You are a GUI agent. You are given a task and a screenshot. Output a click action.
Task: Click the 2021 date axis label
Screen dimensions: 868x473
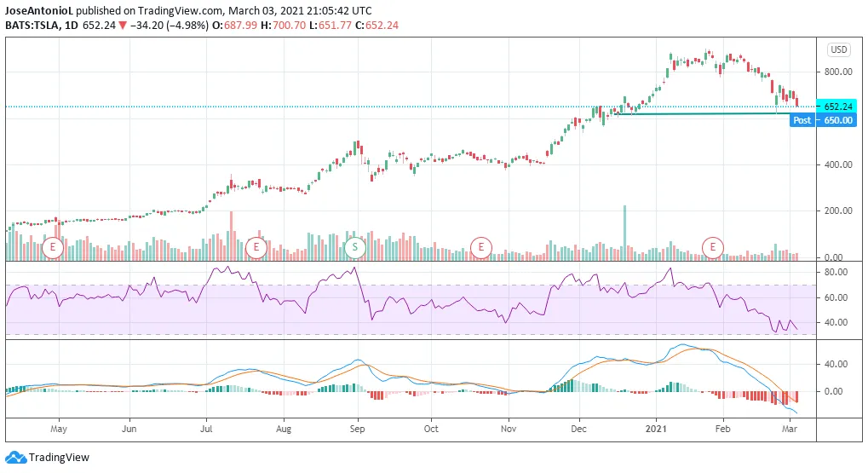pyautogui.click(x=657, y=429)
